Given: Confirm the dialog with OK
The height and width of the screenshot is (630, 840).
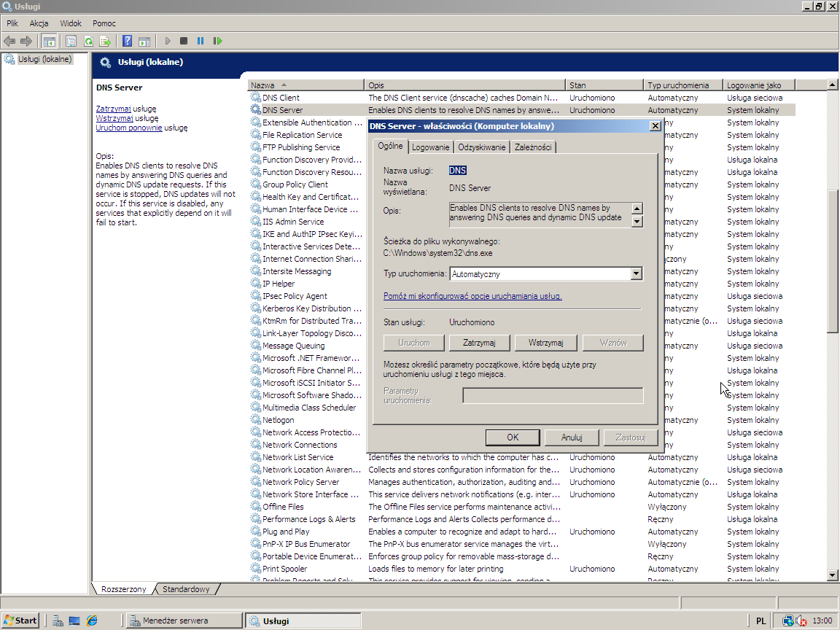Looking at the screenshot, I should [x=513, y=437].
